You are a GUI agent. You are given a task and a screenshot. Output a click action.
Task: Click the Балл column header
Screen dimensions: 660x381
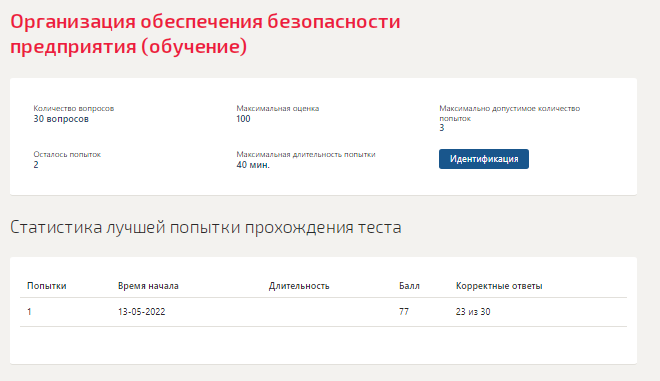click(x=409, y=286)
